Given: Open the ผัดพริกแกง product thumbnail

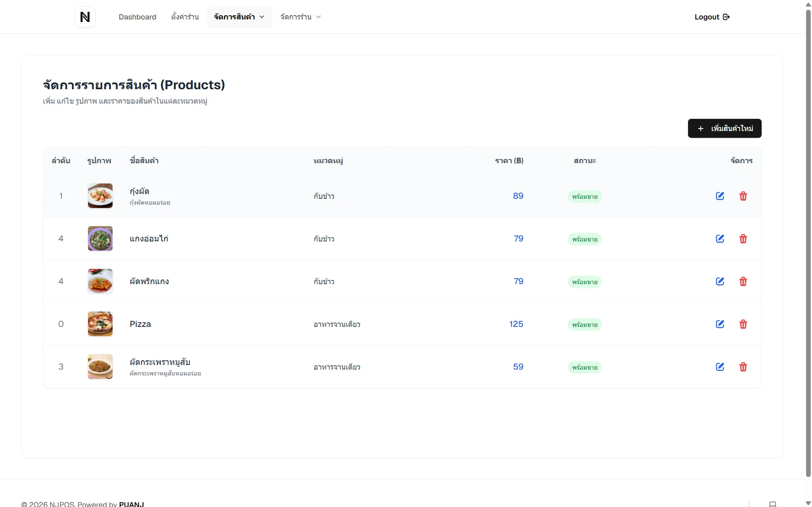Looking at the screenshot, I should pos(100,281).
